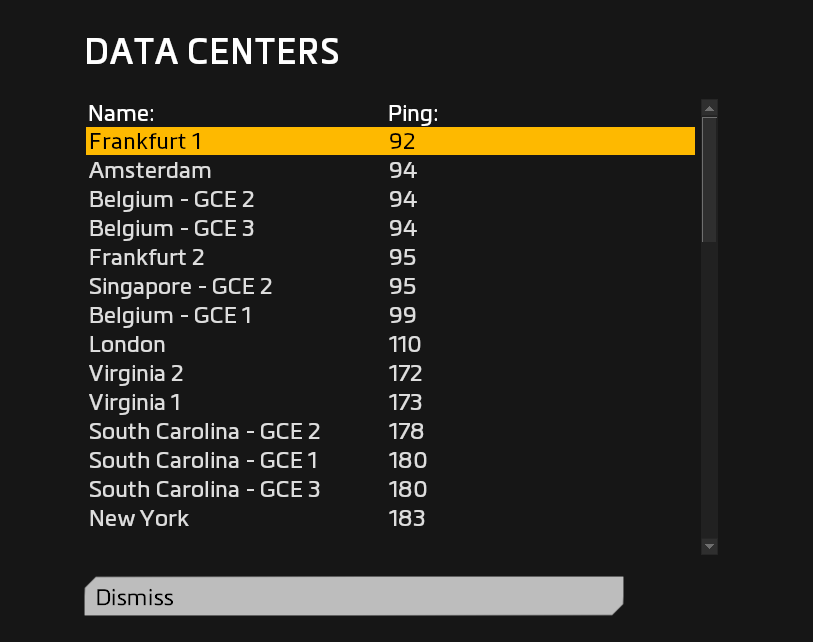Choose Singapore - GCE 2 from list
This screenshot has height=642, width=813.
[180, 287]
